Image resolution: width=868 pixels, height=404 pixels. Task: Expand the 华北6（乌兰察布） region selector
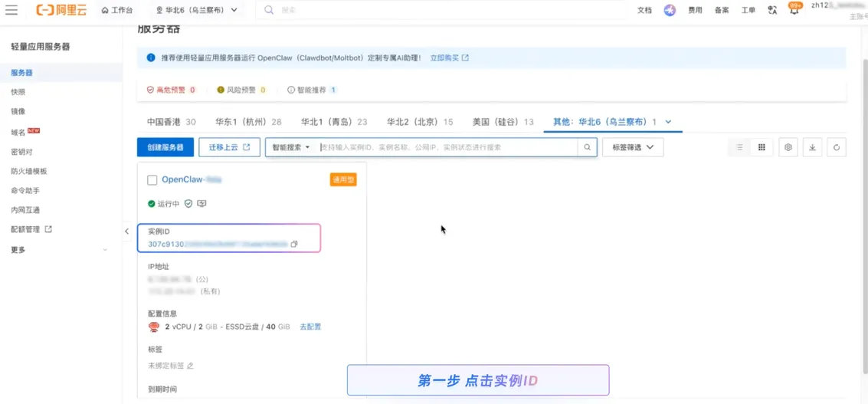click(x=197, y=10)
